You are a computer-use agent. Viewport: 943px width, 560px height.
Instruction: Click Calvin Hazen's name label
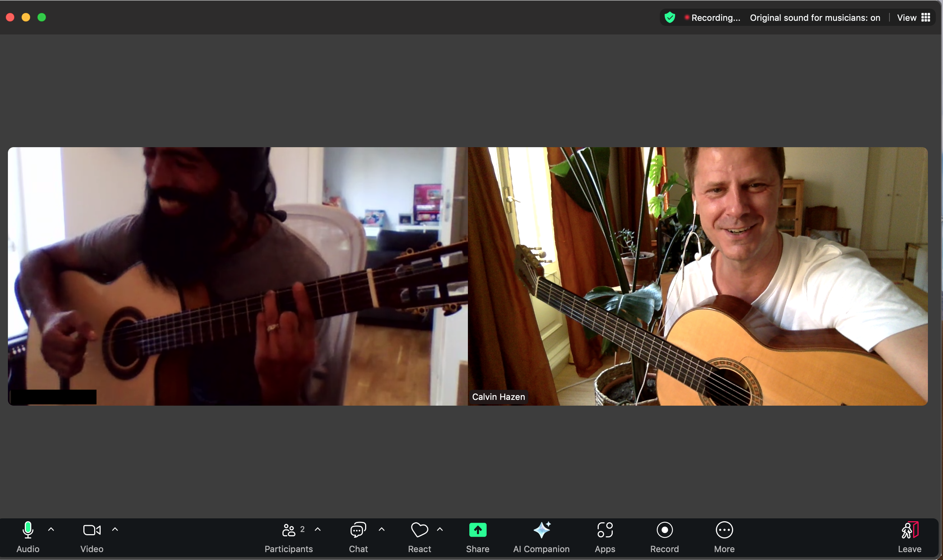[498, 397]
